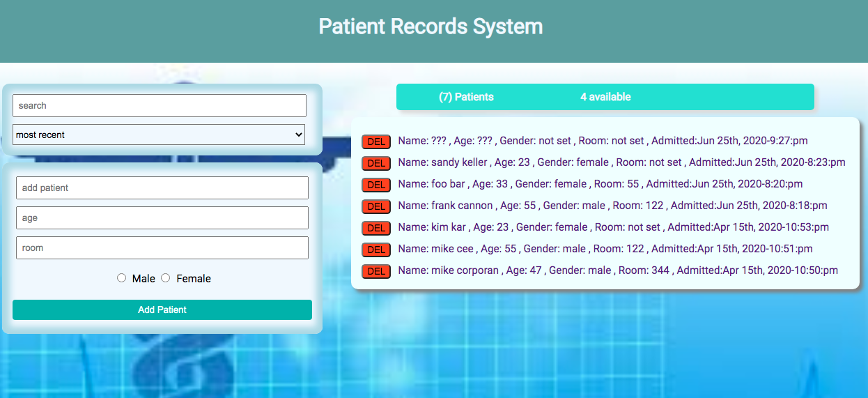Click the Name: ??? record text

pyautogui.click(x=603, y=141)
